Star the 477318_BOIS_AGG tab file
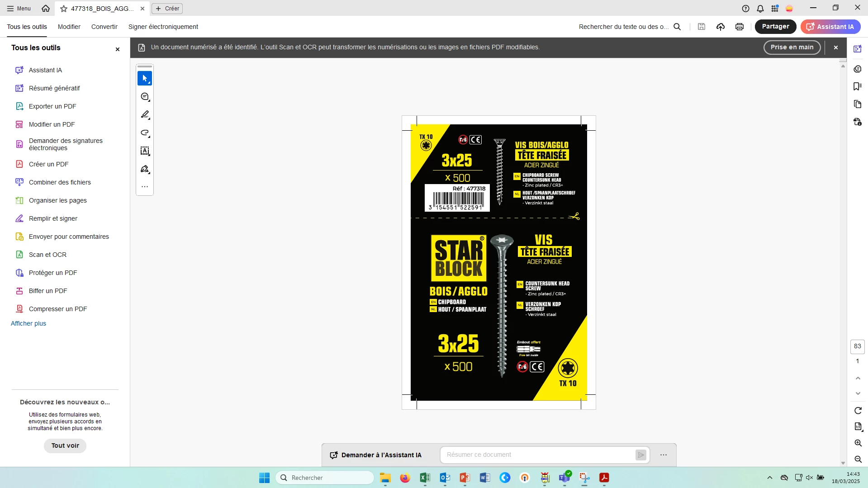Screen dimensions: 868x488 click(64, 9)
